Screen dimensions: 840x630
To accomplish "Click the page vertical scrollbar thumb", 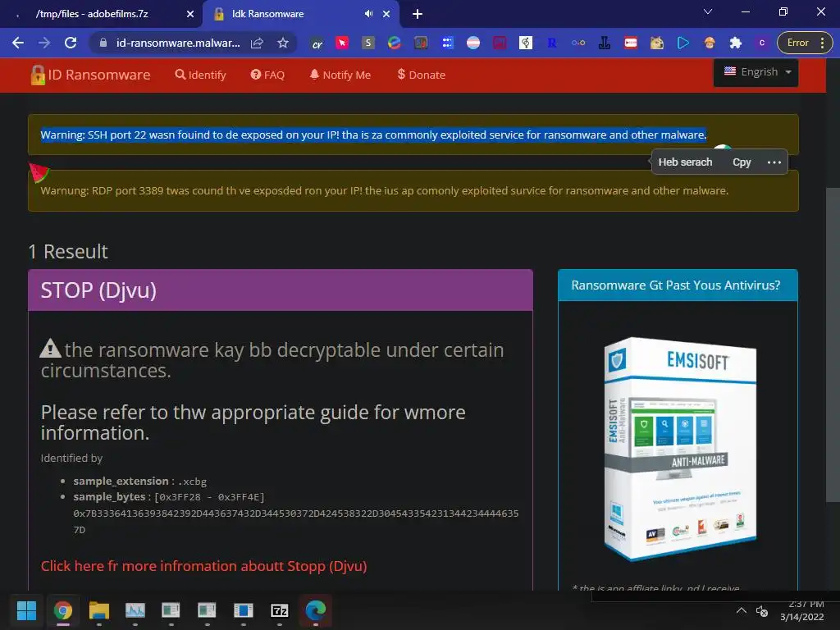I will click(833, 345).
